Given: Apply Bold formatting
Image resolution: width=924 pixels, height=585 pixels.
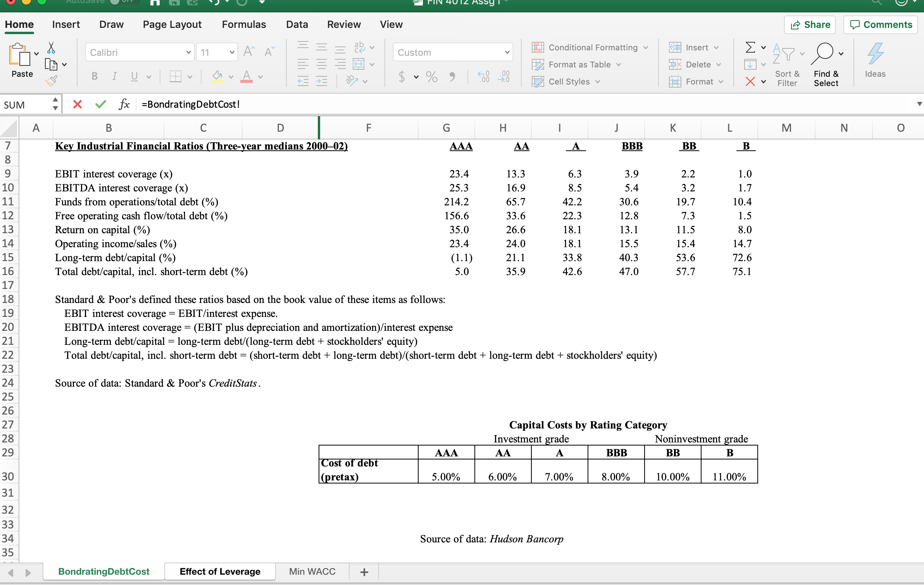Looking at the screenshot, I should click(x=94, y=76).
